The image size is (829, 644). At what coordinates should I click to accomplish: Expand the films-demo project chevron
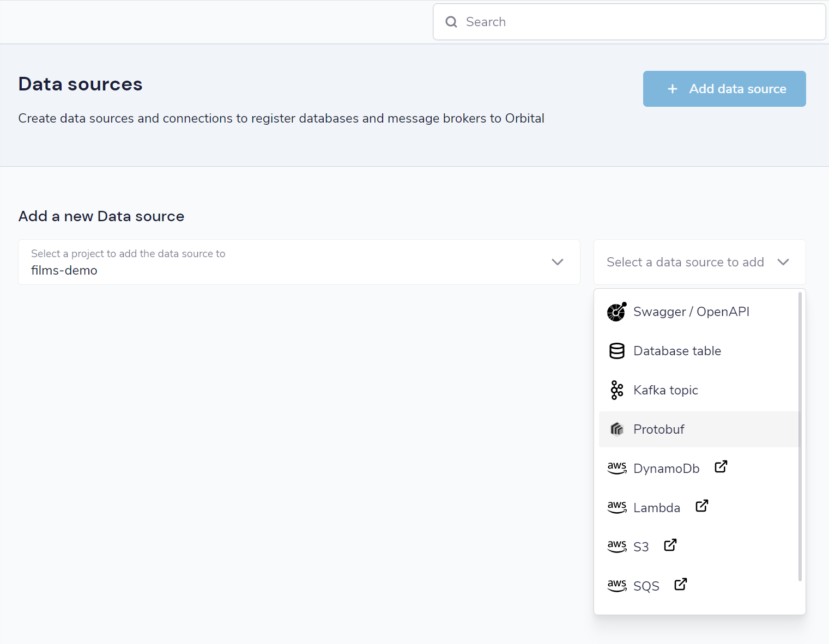(x=557, y=262)
